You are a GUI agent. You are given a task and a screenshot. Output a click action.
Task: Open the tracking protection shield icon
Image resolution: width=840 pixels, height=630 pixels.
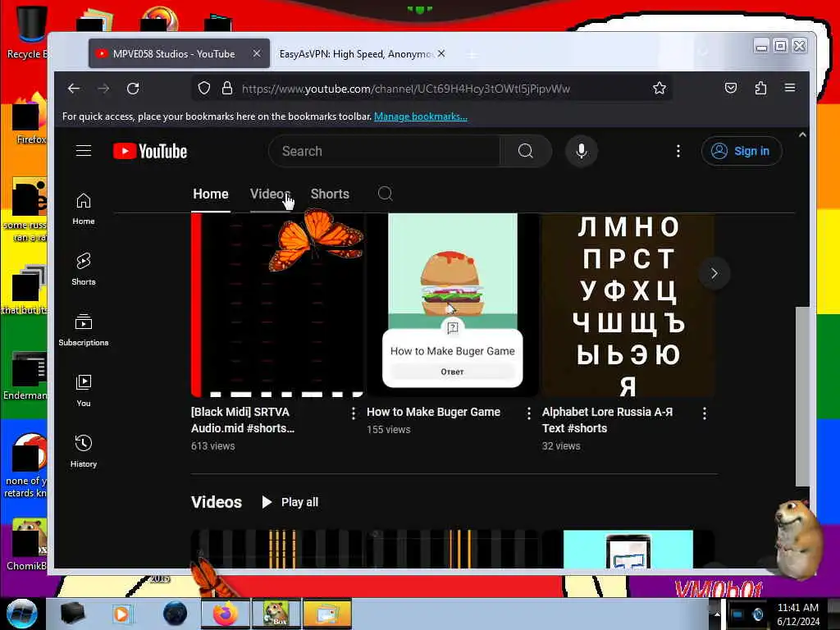[x=204, y=89]
